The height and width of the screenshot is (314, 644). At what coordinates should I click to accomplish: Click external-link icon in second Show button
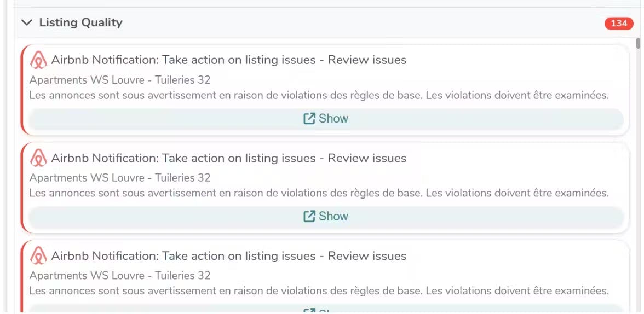coord(309,216)
